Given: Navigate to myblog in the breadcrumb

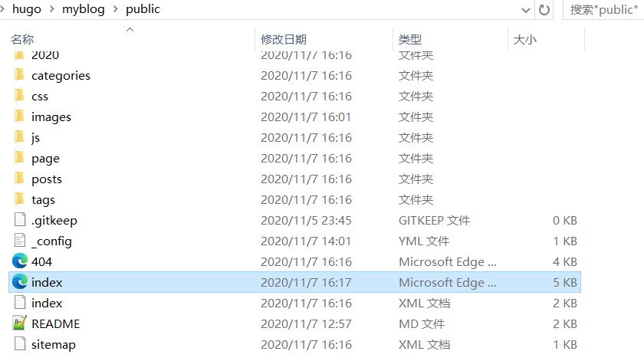Looking at the screenshot, I should tap(84, 9).
